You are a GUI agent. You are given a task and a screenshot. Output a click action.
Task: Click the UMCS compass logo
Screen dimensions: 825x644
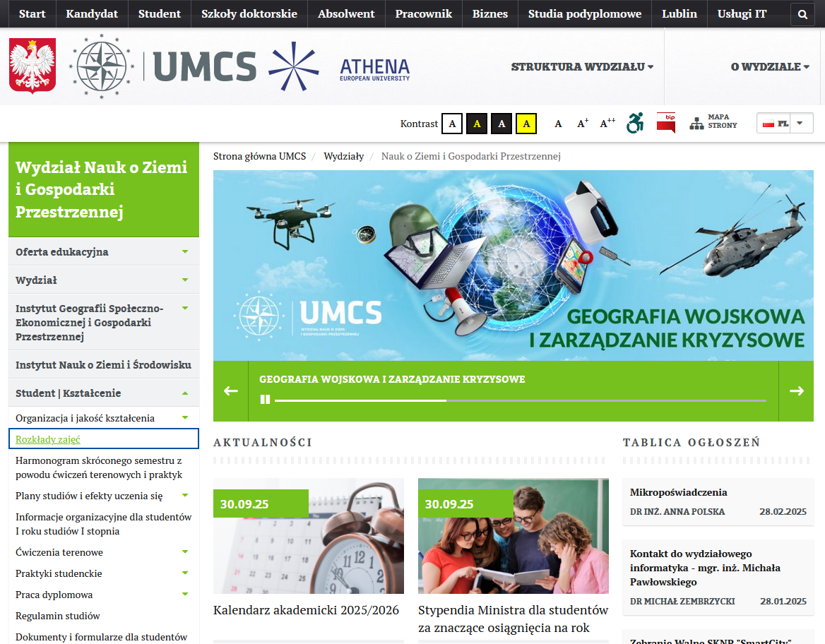102,67
